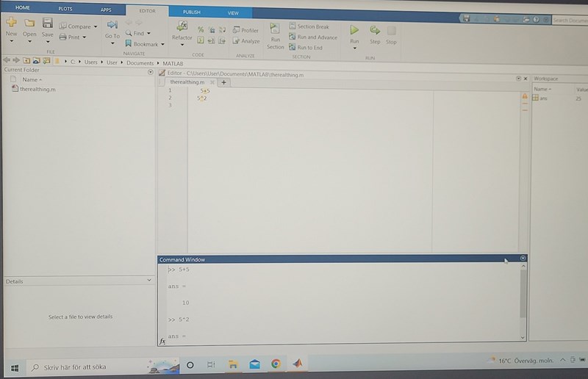588x379 pixels.
Task: Click the Save file icon
Action: coord(47,24)
